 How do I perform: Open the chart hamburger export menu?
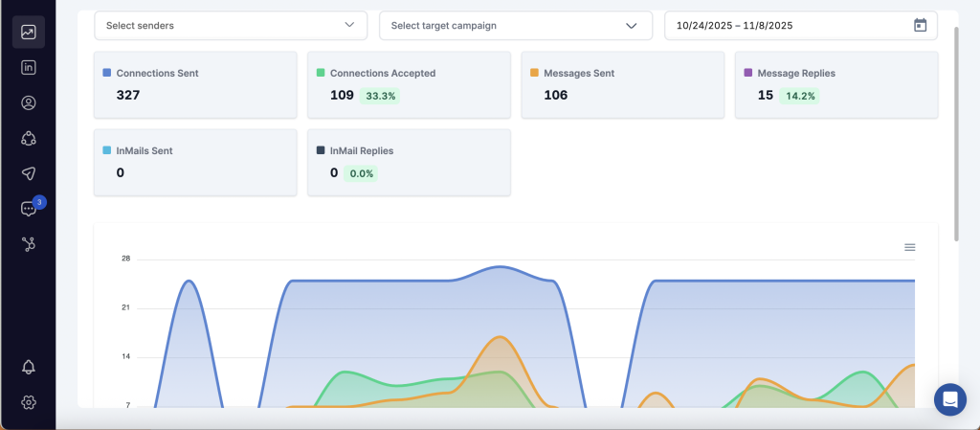[x=909, y=247]
